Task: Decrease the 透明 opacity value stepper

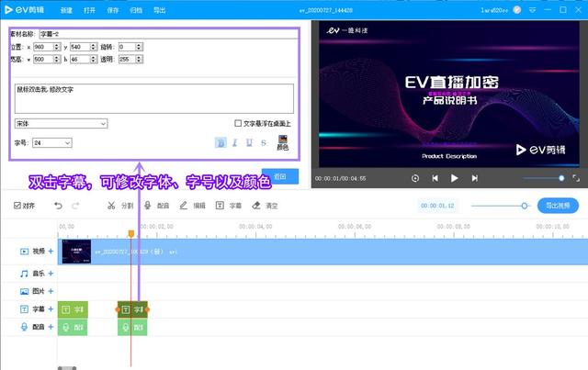Action: click(x=139, y=62)
